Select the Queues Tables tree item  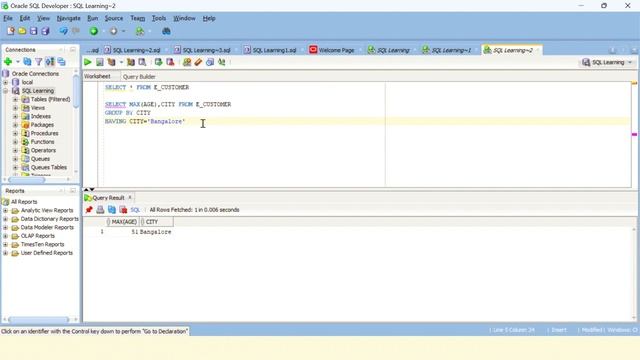point(49,167)
